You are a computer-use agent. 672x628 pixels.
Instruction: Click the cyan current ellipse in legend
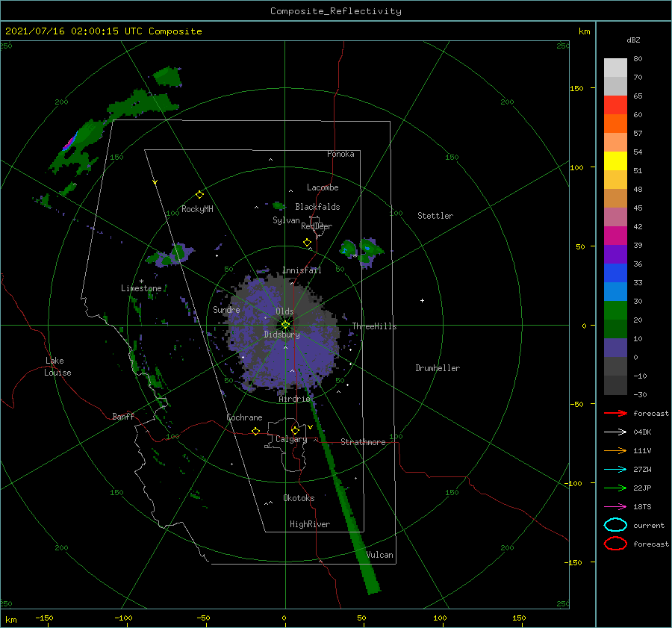[615, 525]
